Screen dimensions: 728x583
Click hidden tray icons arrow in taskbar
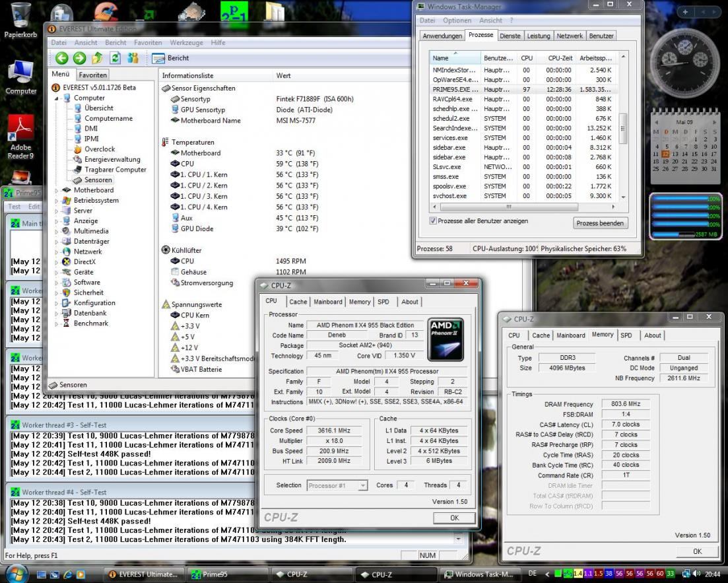click(547, 574)
